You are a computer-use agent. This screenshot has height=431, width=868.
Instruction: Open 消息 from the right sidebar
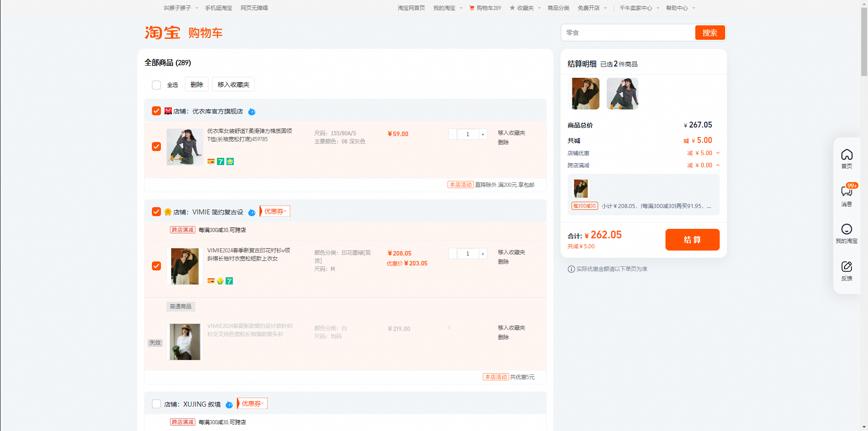click(x=847, y=196)
